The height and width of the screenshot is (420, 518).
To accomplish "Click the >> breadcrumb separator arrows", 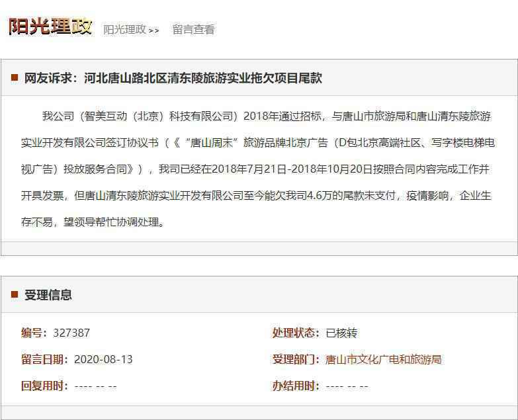I will (153, 30).
